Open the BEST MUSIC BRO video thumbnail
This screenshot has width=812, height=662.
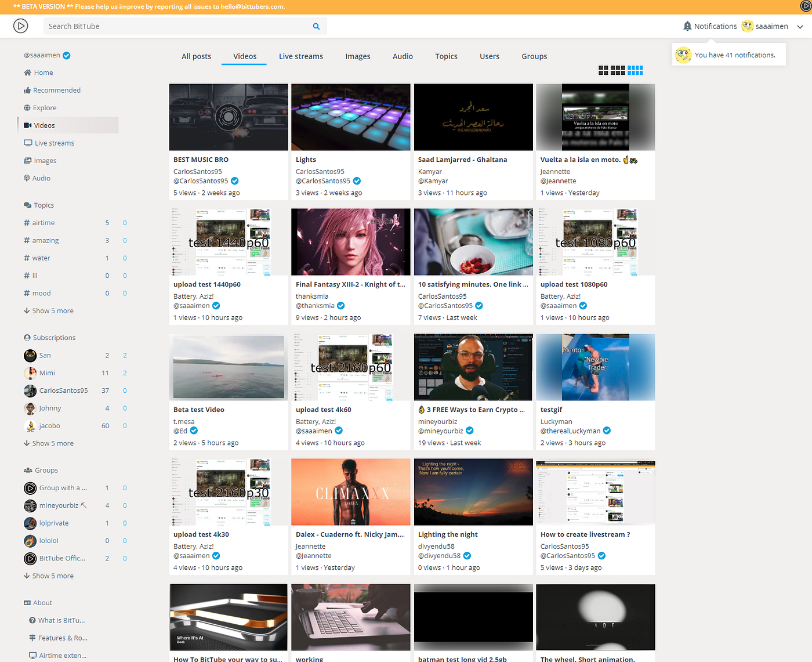point(229,117)
